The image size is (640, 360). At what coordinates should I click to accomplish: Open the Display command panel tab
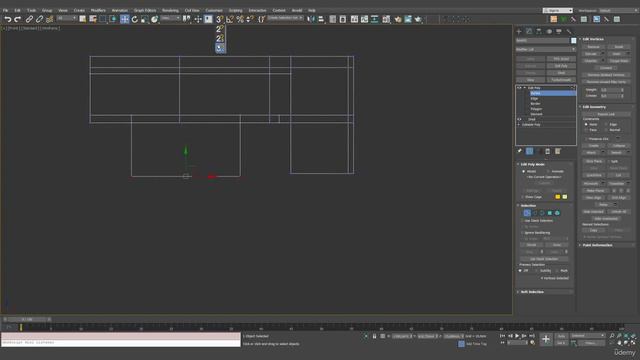point(559,31)
